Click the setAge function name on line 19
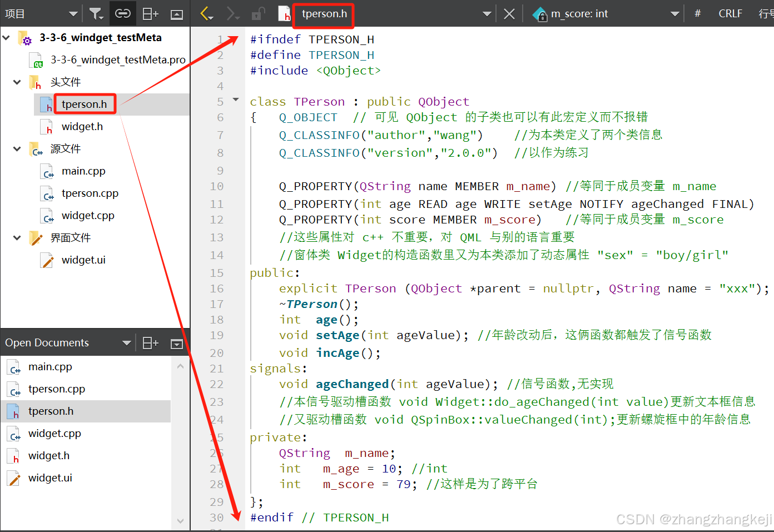 (x=338, y=335)
